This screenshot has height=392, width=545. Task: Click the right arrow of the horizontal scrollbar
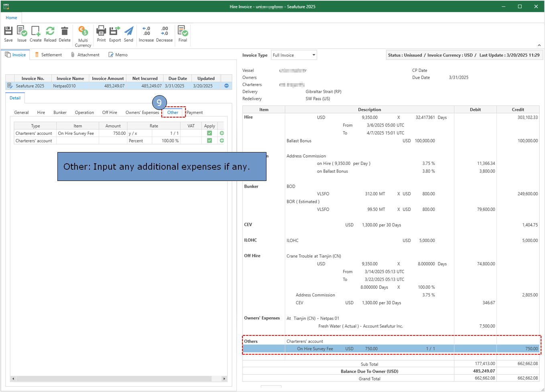(224, 379)
